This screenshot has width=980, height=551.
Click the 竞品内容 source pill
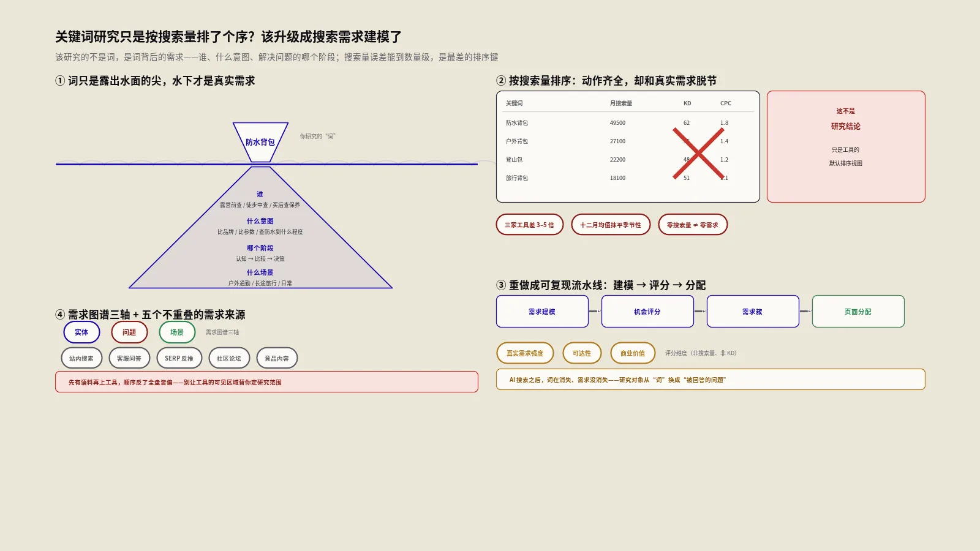pyautogui.click(x=277, y=358)
